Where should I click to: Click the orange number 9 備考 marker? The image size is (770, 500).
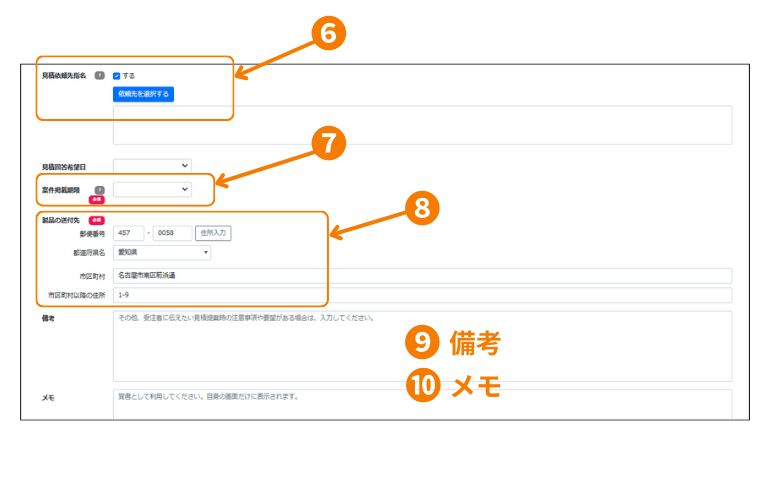[x=423, y=343]
